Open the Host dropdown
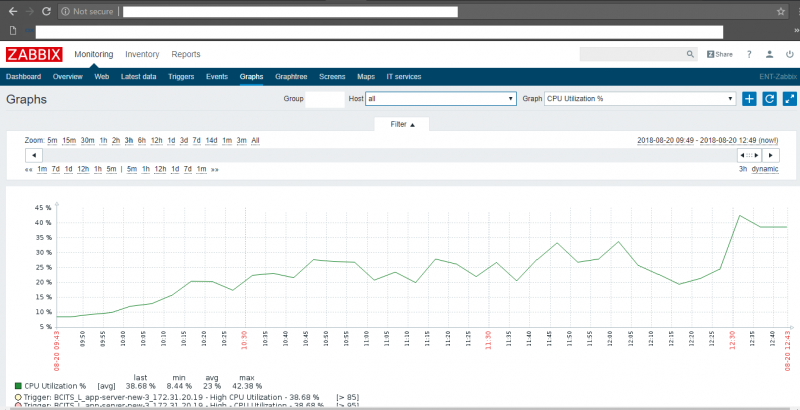The image size is (800, 410). tap(441, 99)
